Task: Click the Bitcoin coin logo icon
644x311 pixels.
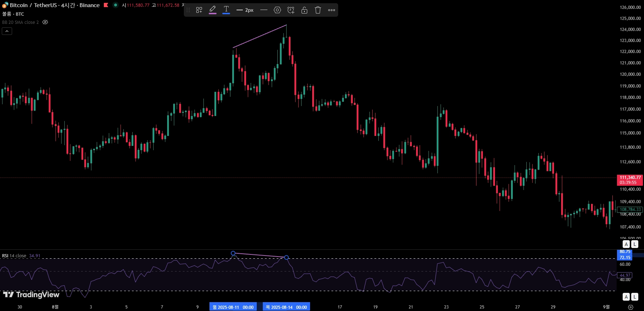Action: [x=5, y=5]
